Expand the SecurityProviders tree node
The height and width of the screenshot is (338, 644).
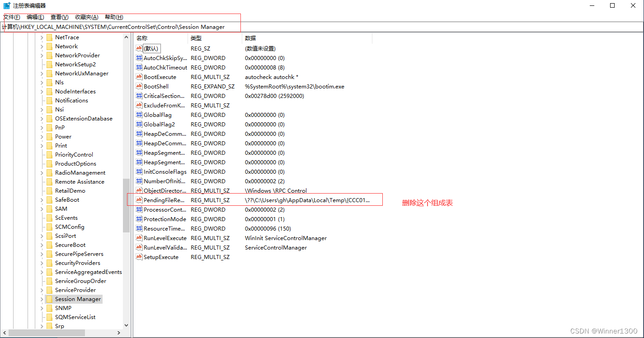(x=42, y=263)
